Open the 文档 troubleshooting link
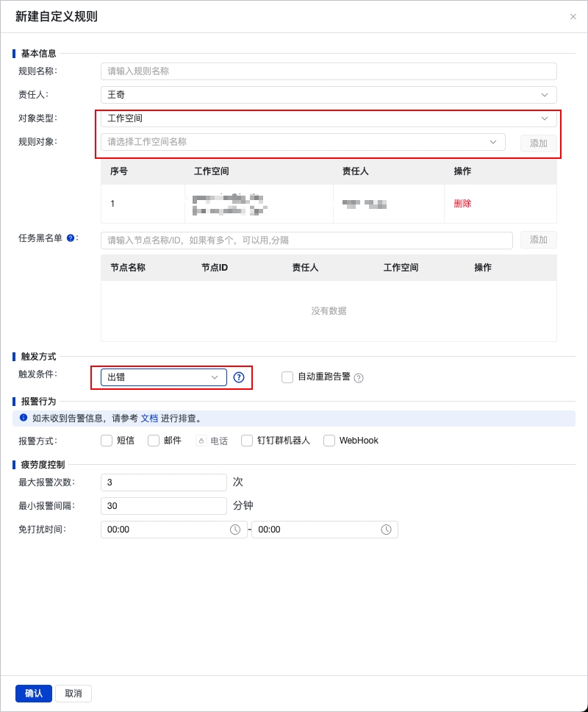The width and height of the screenshot is (588, 712). click(x=149, y=417)
